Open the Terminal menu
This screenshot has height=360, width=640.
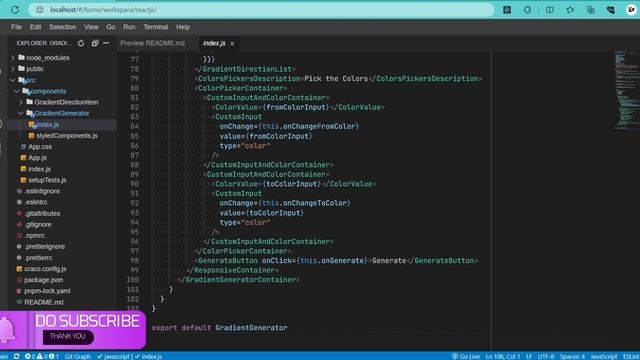tap(156, 27)
